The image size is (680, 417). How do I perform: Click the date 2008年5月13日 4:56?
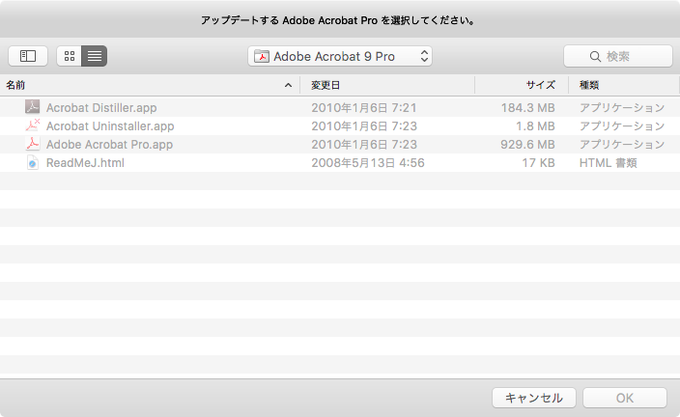tap(368, 163)
